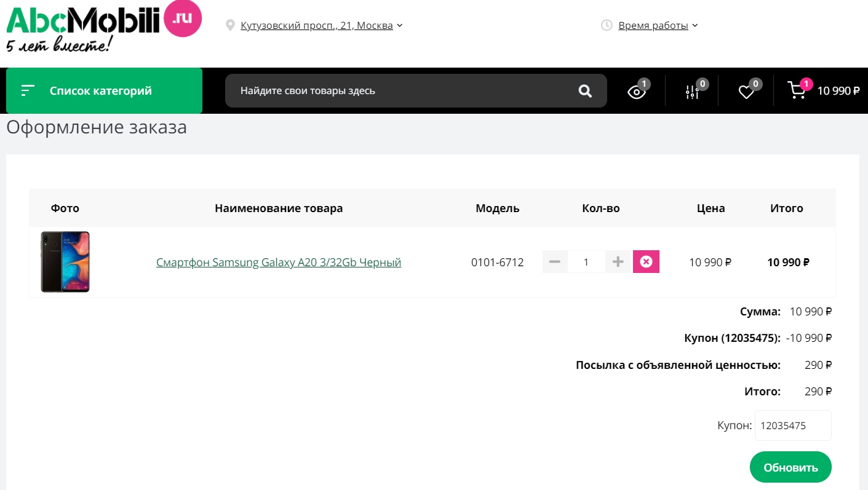Viewport: 868px width, 490px height.
Task: Open Смартфон Samsung Galaxy A20 3/32Gb Черный link
Action: click(x=279, y=263)
